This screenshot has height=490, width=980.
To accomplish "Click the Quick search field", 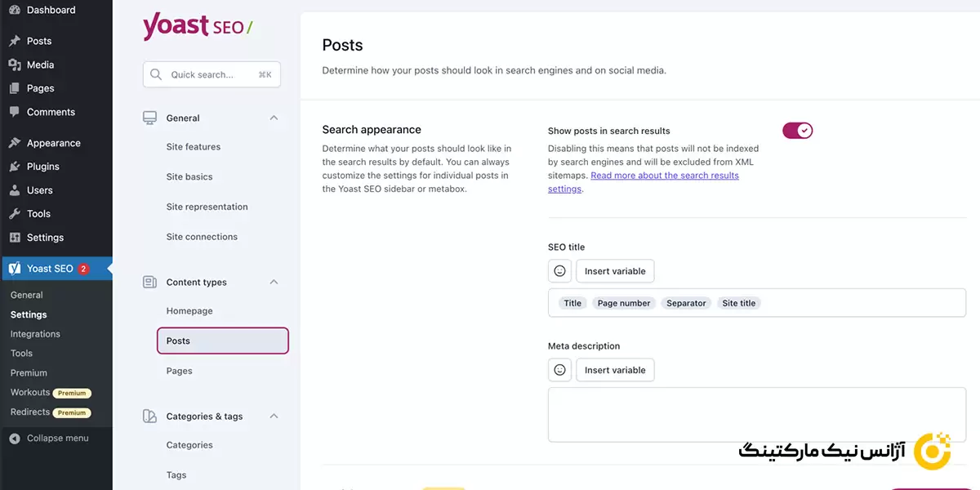I will (212, 74).
